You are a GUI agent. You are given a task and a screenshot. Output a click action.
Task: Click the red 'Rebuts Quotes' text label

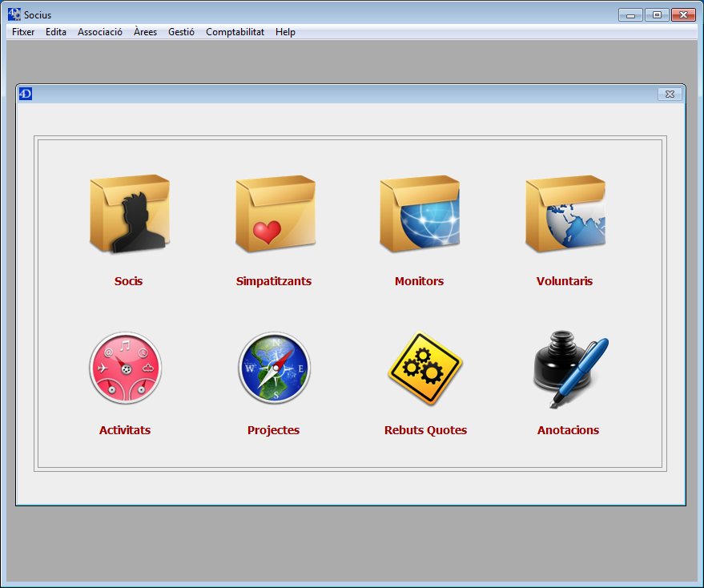tap(425, 430)
